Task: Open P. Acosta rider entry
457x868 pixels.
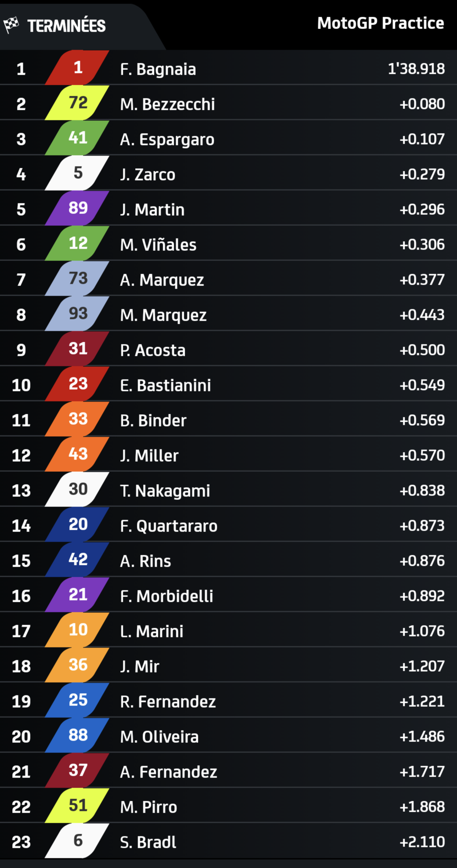Action: click(x=228, y=348)
